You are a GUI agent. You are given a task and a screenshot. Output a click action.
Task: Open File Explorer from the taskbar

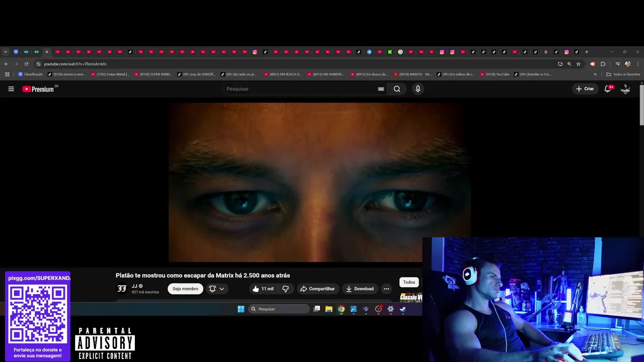tap(329, 309)
